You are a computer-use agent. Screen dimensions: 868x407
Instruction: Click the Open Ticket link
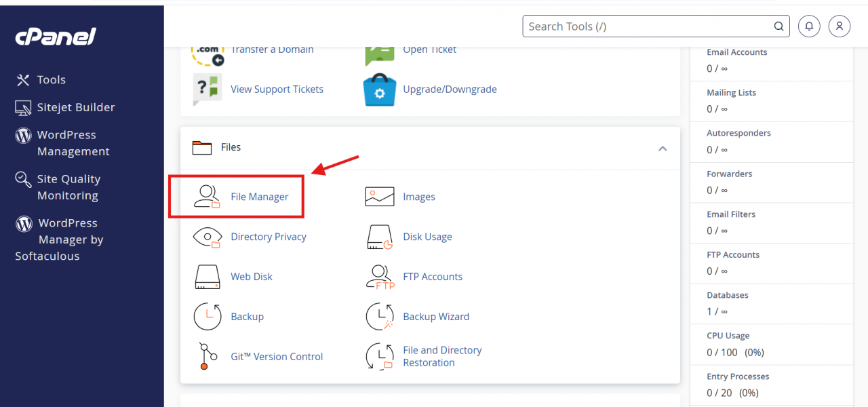[x=429, y=50]
